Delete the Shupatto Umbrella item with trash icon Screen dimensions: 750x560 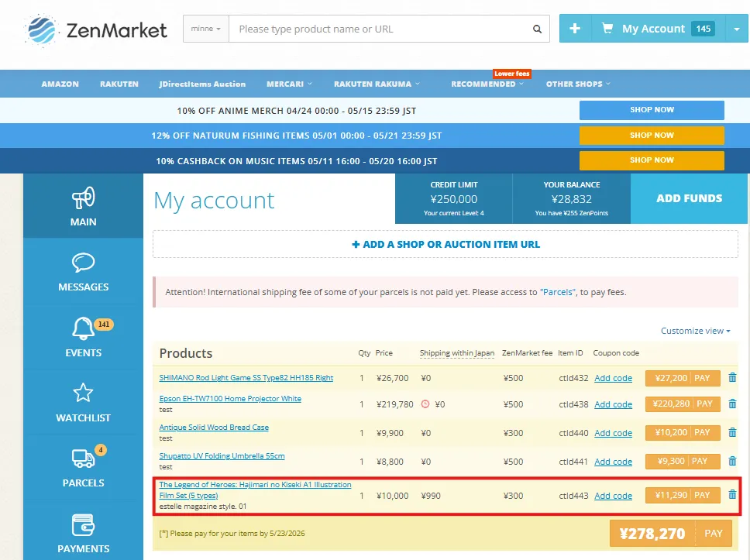pyautogui.click(x=732, y=461)
